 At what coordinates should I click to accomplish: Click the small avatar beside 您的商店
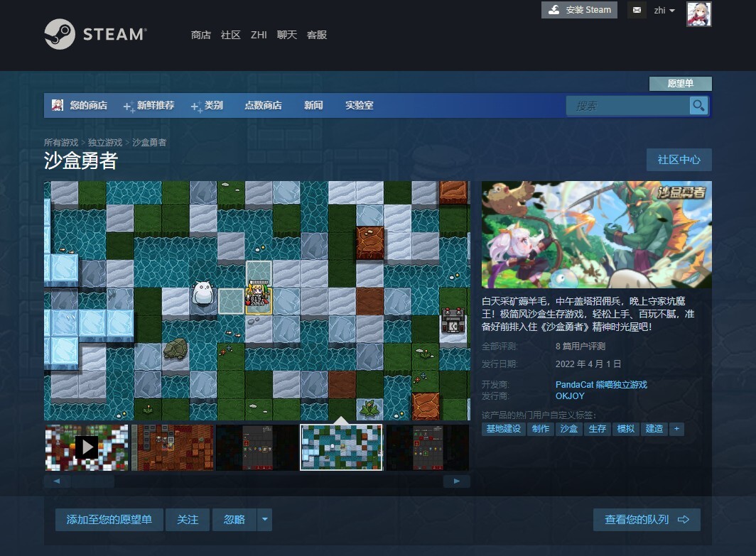[58, 105]
